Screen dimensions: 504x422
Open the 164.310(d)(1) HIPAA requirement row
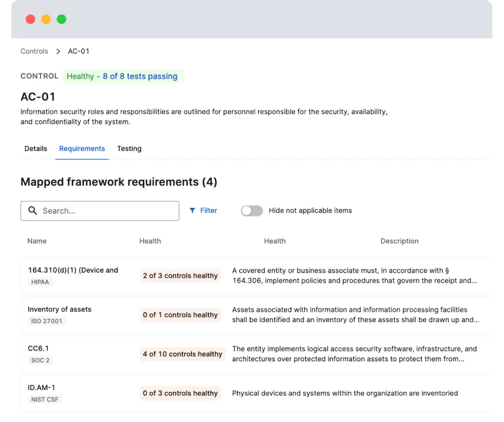pos(73,270)
